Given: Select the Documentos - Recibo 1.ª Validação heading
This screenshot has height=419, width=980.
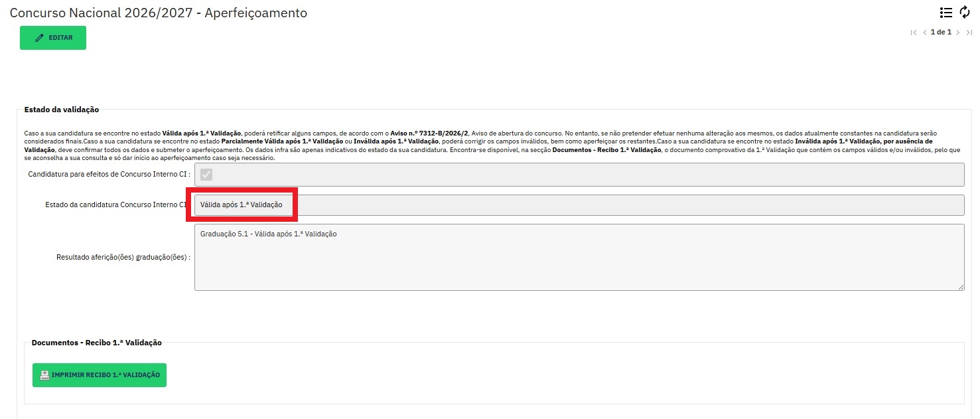Looking at the screenshot, I should [x=97, y=343].
